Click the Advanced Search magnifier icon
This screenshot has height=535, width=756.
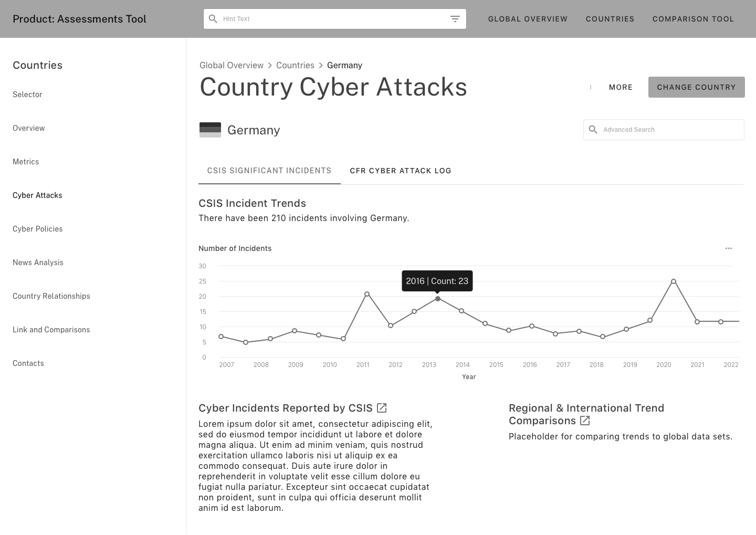593,130
